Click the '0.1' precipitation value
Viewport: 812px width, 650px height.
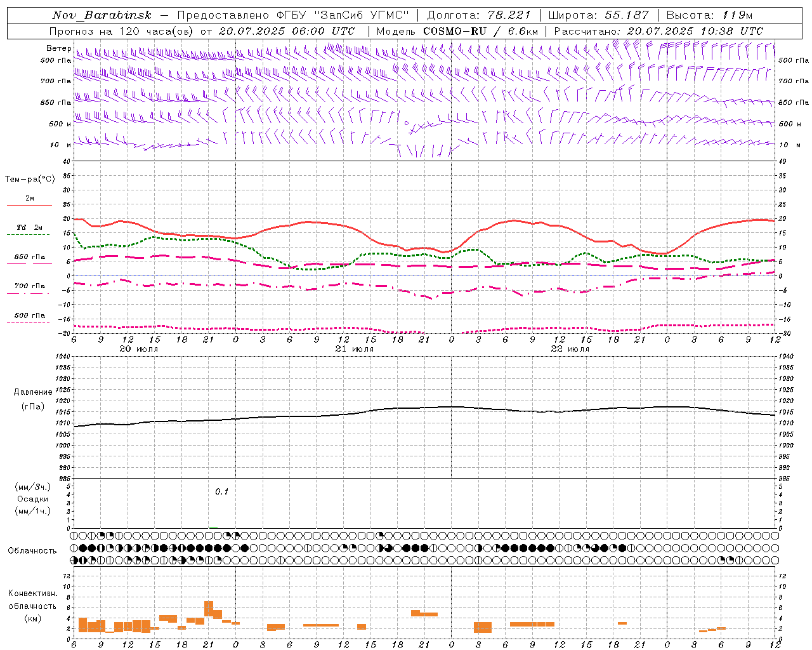[x=221, y=491]
